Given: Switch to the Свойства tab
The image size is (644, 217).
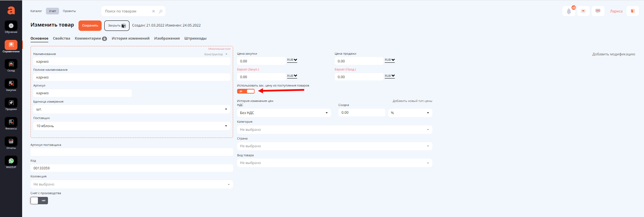Looking at the screenshot, I should pos(61,39).
